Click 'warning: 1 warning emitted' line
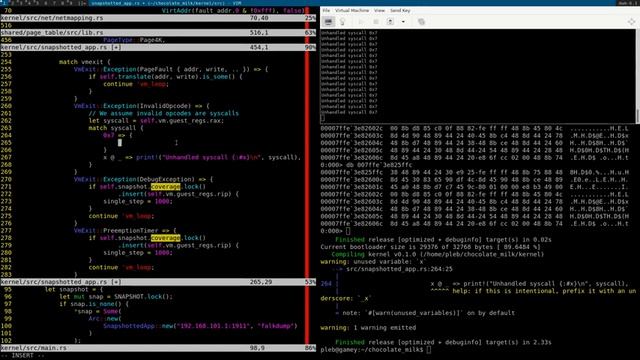 368,328
